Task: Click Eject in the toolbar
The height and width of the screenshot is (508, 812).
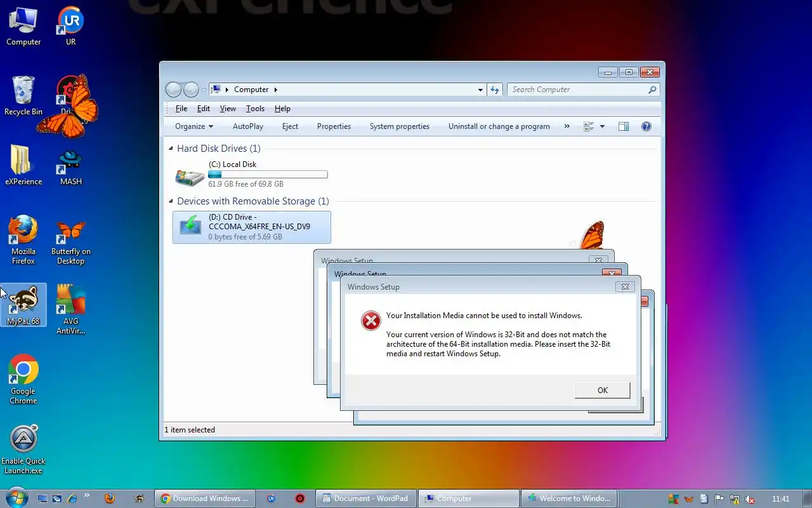Action: (290, 126)
